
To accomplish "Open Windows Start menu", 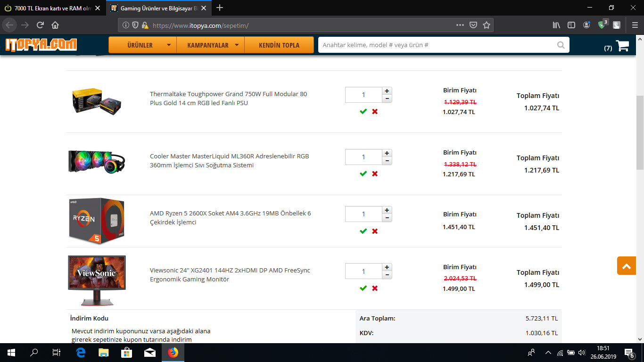I will pos(11,353).
